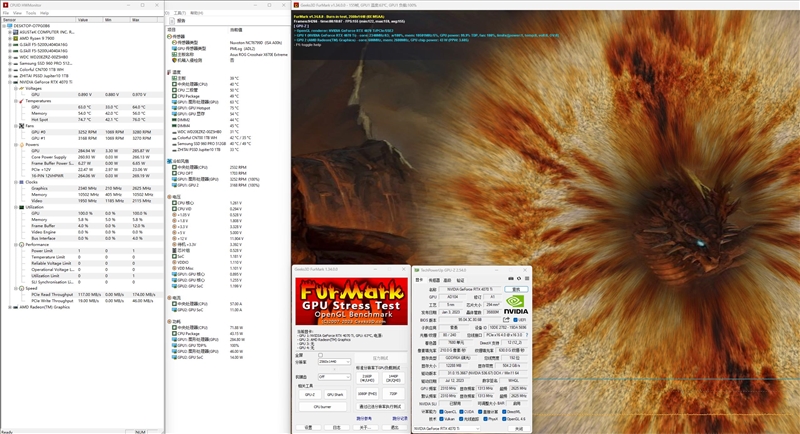The width and height of the screenshot is (800, 434).
Task: Click the Clocks category icon in HWMonitor
Action: [x=21, y=182]
